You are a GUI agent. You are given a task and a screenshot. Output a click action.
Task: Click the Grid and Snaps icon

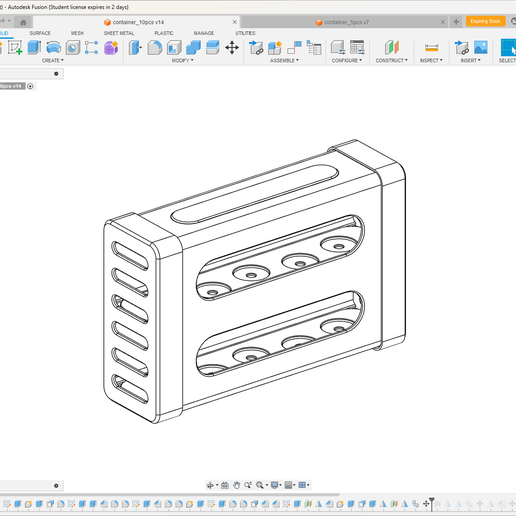point(288,485)
